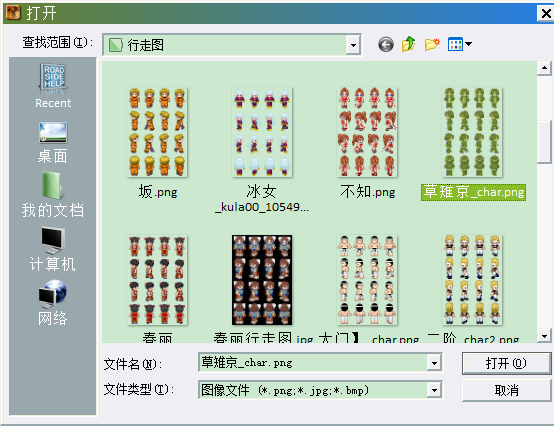
Task: Click 取消 cancel button
Action: [x=506, y=390]
